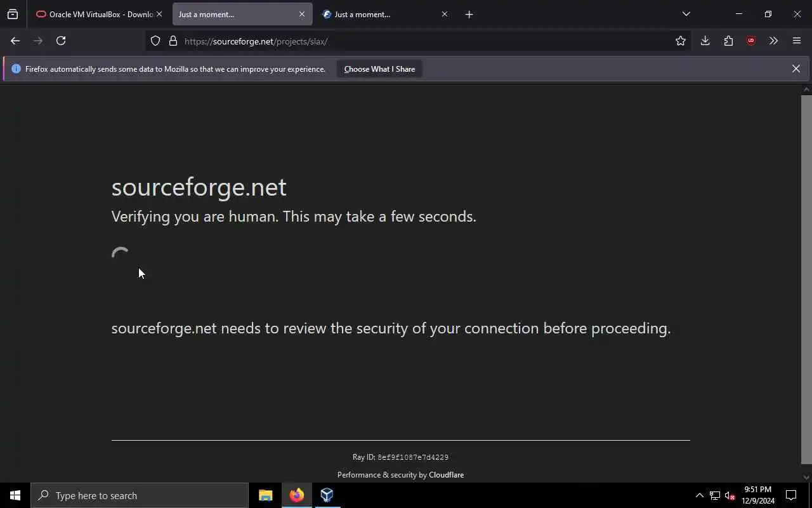Switch to third Just a moment tab
This screenshot has width=812, height=508.
(385, 14)
